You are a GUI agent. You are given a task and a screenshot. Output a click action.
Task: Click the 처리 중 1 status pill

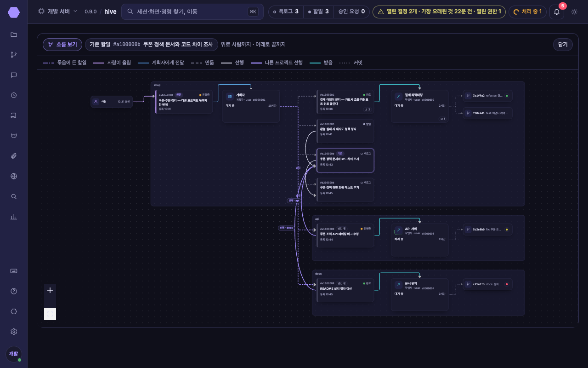tap(527, 11)
